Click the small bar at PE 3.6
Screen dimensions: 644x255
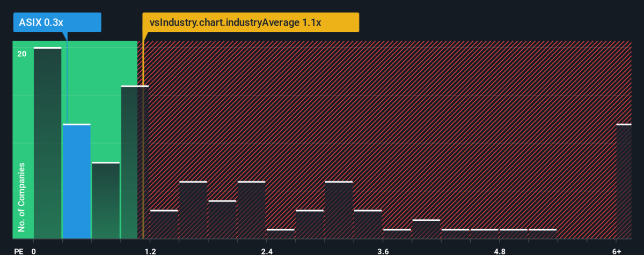click(x=397, y=234)
